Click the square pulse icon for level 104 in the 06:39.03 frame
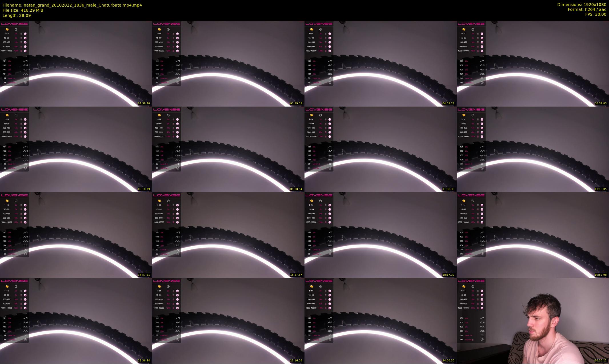 pyautogui.click(x=482, y=74)
